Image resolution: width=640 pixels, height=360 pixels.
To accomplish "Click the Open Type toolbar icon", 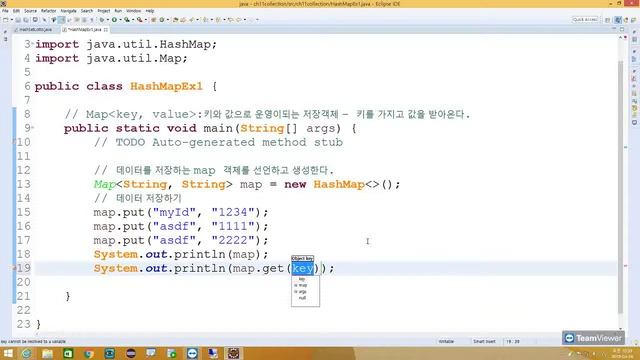I will pyautogui.click(x=175, y=20).
